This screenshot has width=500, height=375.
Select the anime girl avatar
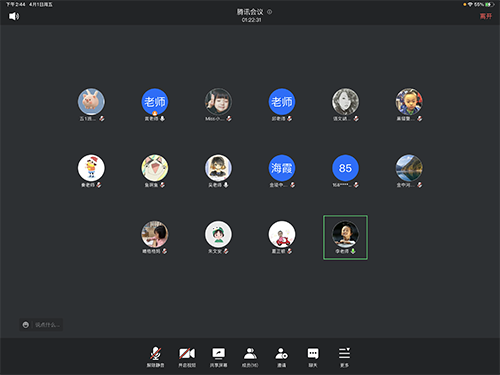[218, 168]
